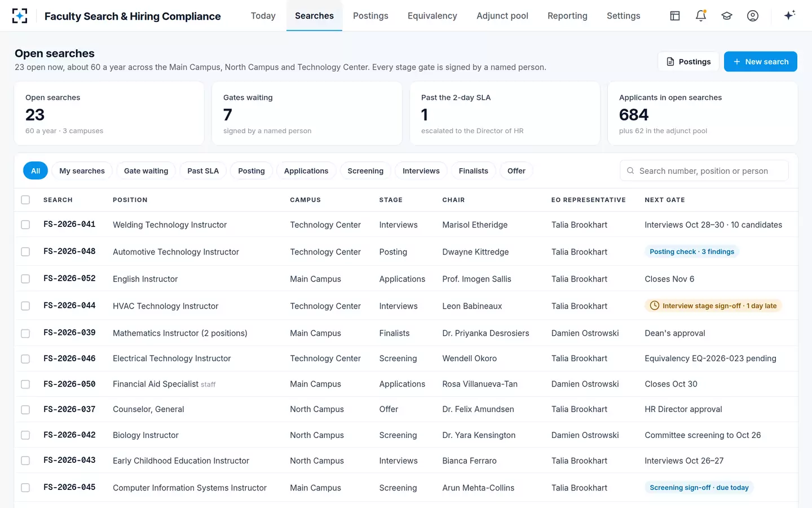Switch to the Today tab

point(263,16)
